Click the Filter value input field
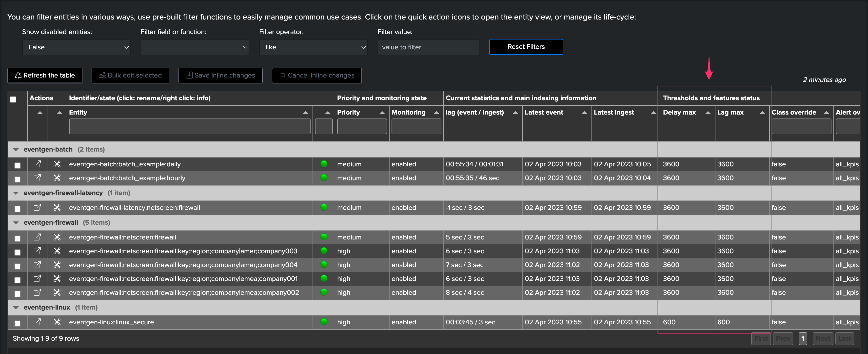Viewport: 868px width, 354px height. pyautogui.click(x=428, y=47)
